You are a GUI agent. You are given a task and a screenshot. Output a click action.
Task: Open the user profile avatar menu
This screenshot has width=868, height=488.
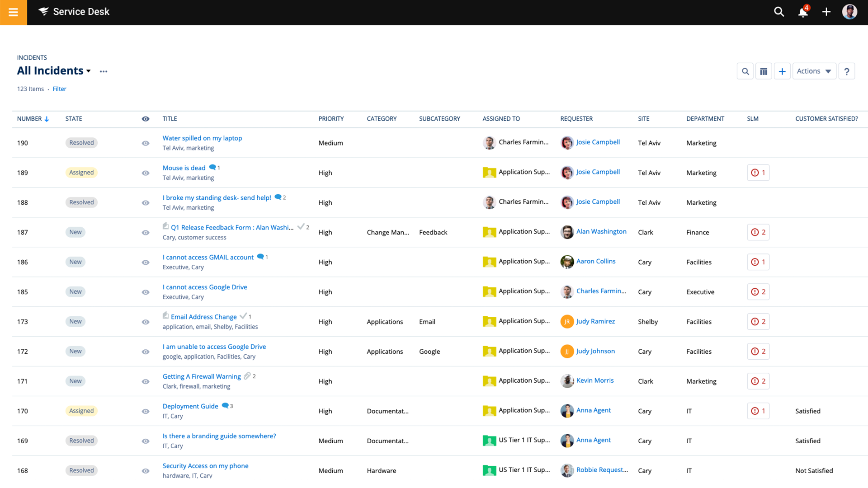pos(849,12)
